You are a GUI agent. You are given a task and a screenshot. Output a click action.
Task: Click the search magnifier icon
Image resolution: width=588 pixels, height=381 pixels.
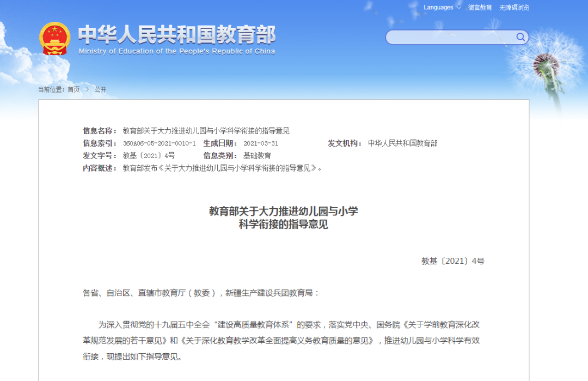520,37
